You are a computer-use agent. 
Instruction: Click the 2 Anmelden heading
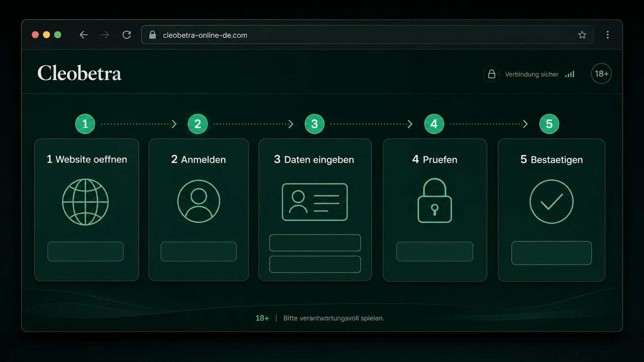point(198,159)
